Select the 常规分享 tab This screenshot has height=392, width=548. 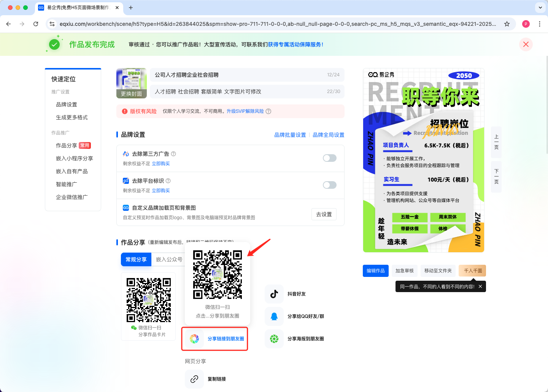[x=136, y=259]
